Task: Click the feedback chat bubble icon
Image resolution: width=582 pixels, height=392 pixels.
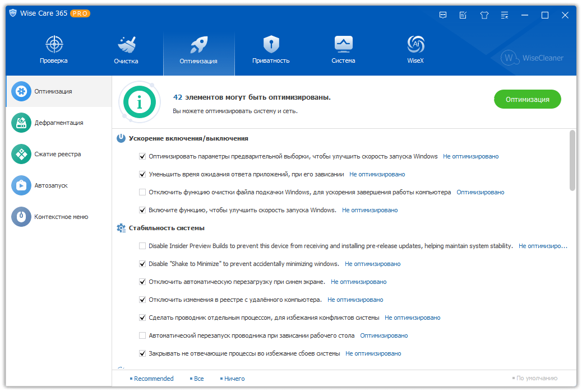Action: [443, 15]
